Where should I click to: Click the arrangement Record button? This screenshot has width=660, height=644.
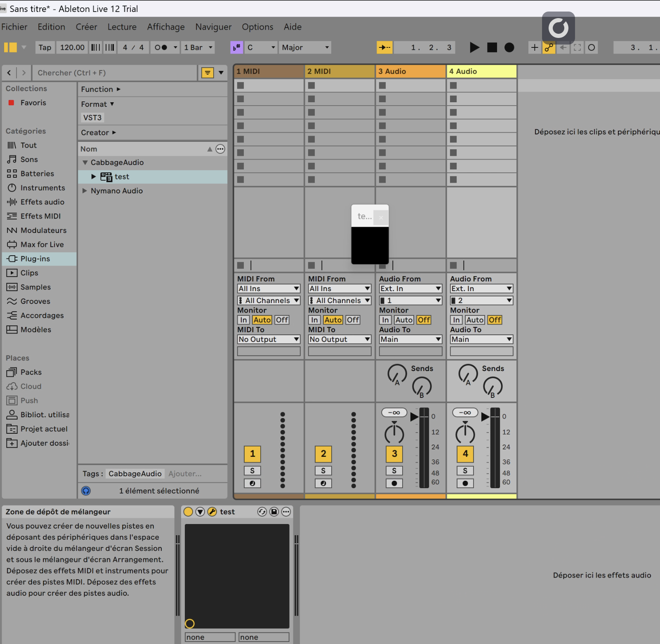[509, 47]
